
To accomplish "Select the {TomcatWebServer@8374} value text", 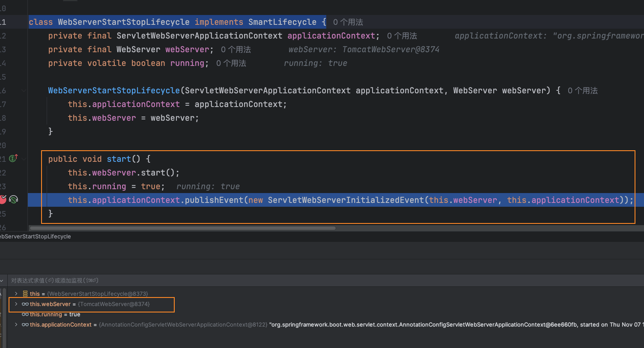I will [114, 304].
